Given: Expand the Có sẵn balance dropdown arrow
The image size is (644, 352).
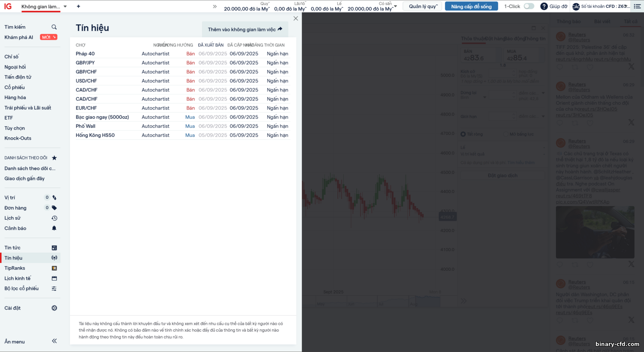Looking at the screenshot, I should [x=395, y=6].
